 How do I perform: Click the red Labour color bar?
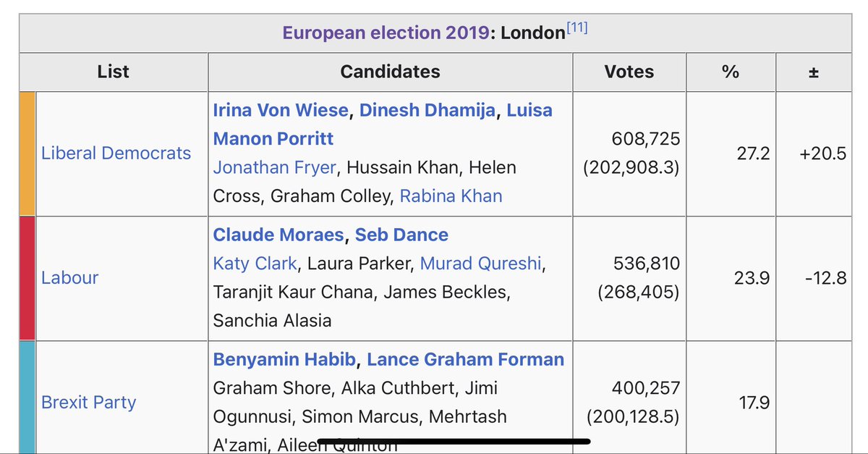[x=27, y=278]
